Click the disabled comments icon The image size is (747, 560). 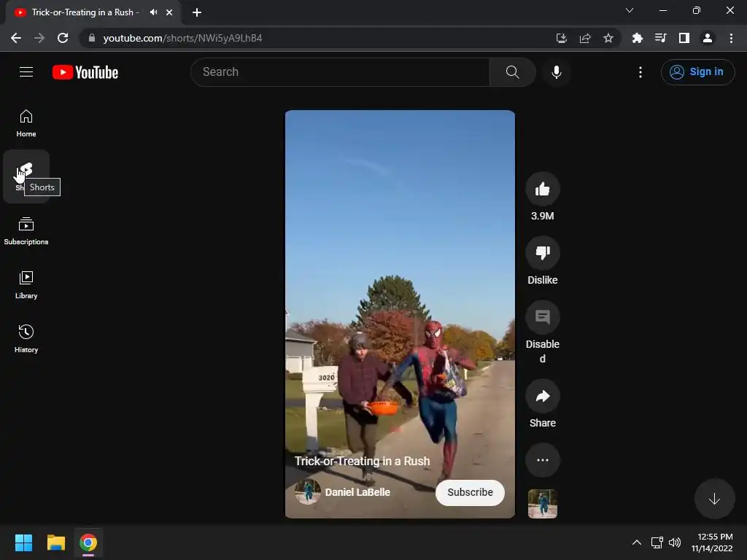pos(543,317)
